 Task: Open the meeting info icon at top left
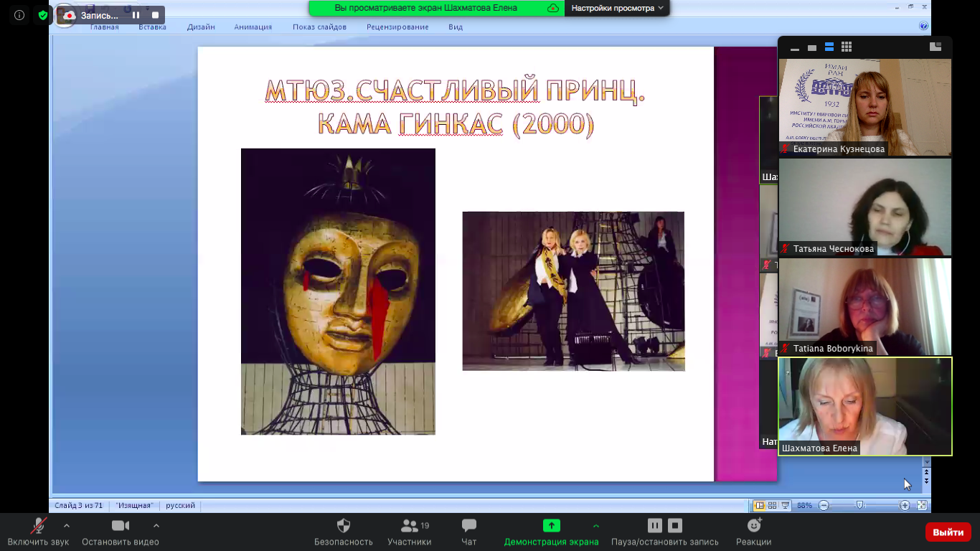tap(19, 15)
